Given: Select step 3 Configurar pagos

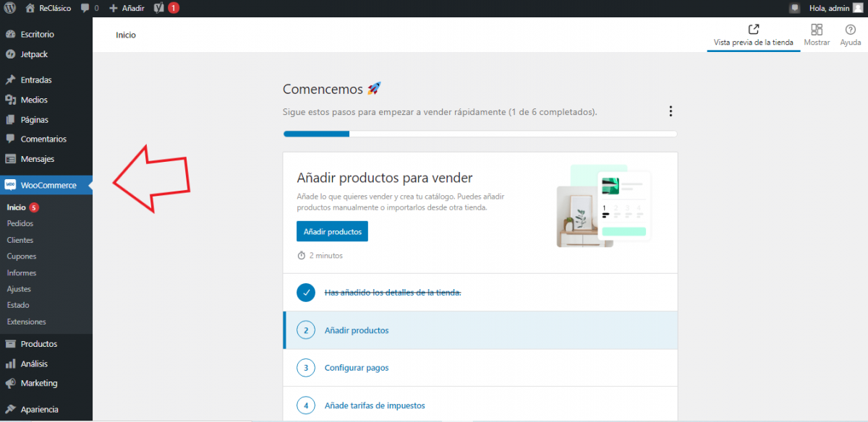Looking at the screenshot, I should point(357,368).
